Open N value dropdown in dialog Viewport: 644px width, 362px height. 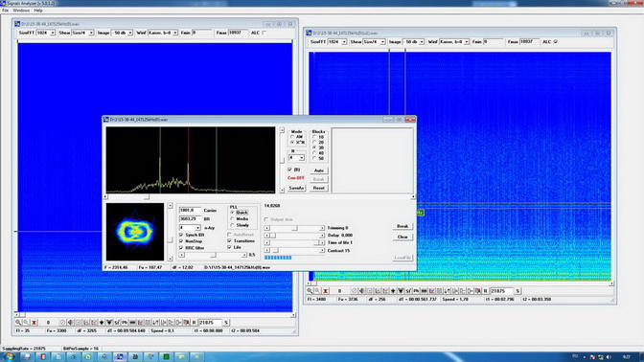coord(302,158)
